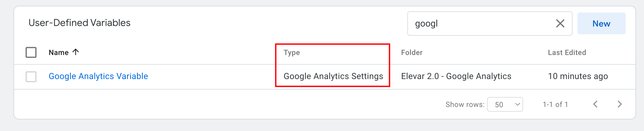Viewport: 644px width, 131px height.
Task: Sort variables by the Type column header
Action: 292,53
